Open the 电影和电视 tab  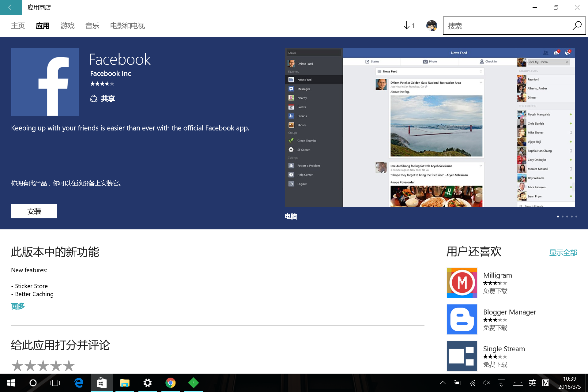click(x=127, y=26)
